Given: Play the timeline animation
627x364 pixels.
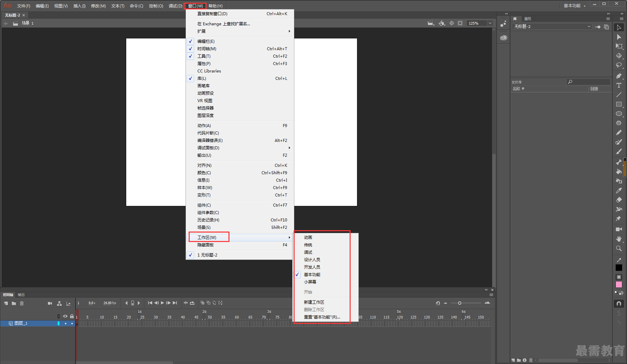Looking at the screenshot, I should click(x=162, y=303).
